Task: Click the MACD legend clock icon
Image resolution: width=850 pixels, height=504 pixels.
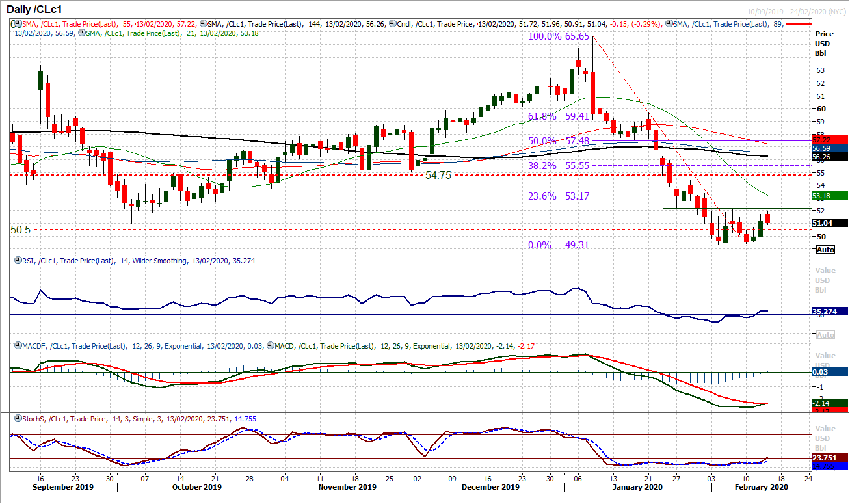Action: 271,345
